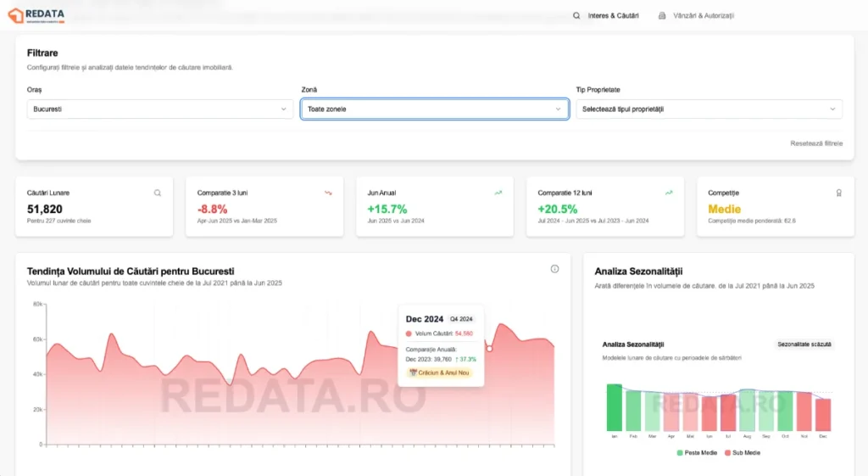This screenshot has height=476, width=868.
Task: Click the search icon on Căutări Lunare card
Action: pos(158,193)
